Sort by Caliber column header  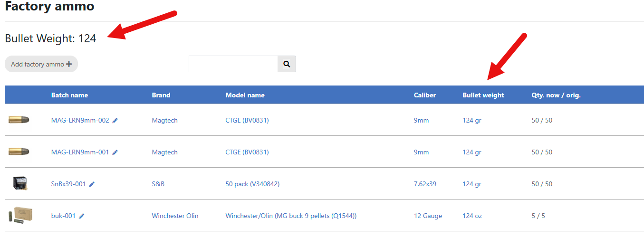tap(424, 95)
